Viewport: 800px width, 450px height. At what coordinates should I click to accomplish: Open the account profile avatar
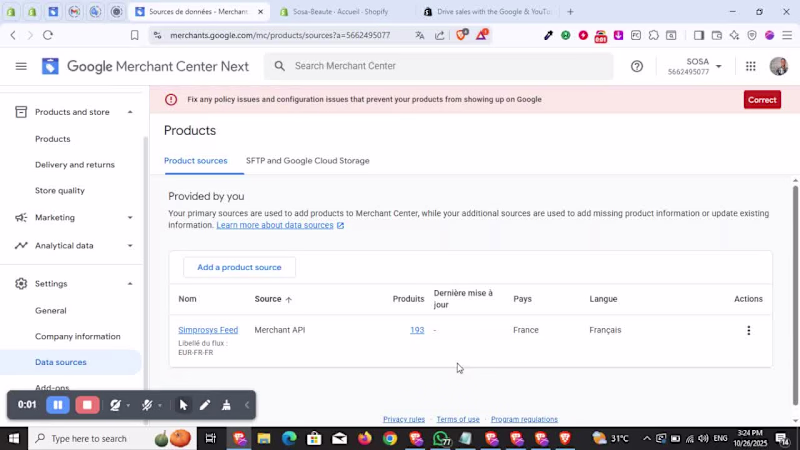coord(779,66)
